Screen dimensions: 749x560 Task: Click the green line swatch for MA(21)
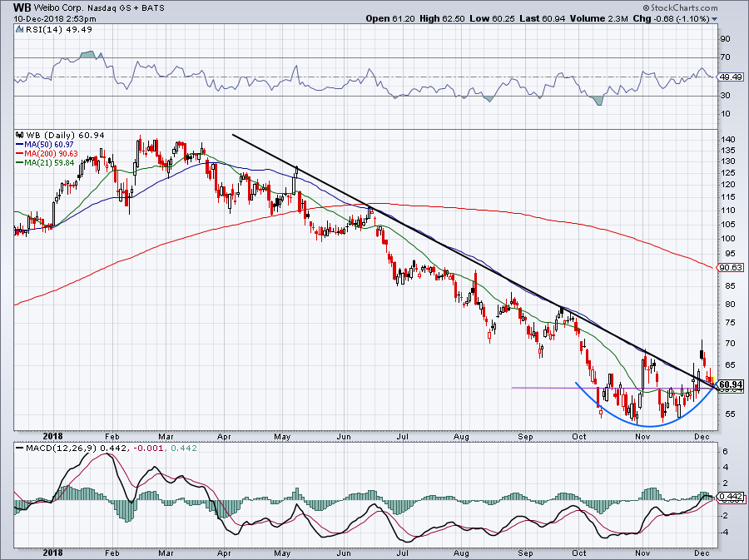tap(20, 163)
